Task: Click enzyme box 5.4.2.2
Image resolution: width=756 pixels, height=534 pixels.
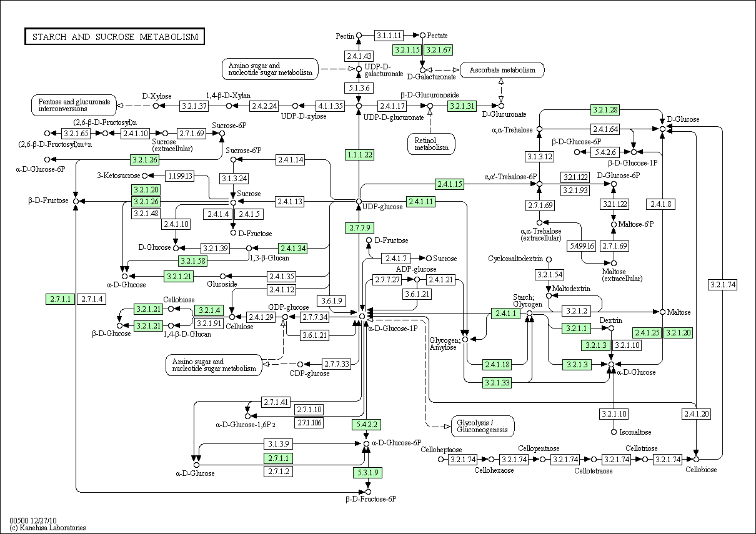Action: 366,425
